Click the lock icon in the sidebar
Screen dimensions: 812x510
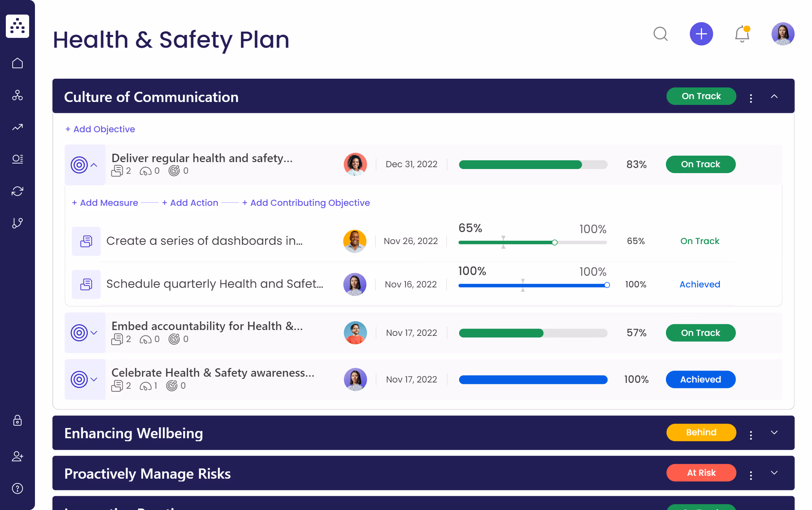(17, 421)
